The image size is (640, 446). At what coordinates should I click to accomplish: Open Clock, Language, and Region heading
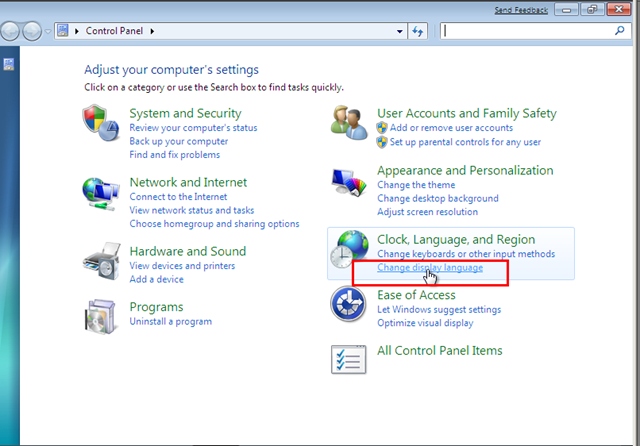[x=456, y=239]
